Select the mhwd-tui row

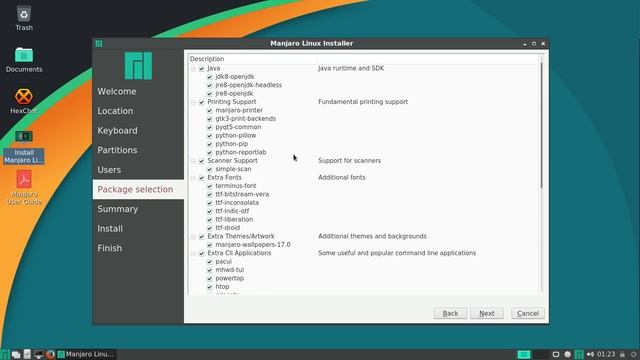tap(229, 270)
